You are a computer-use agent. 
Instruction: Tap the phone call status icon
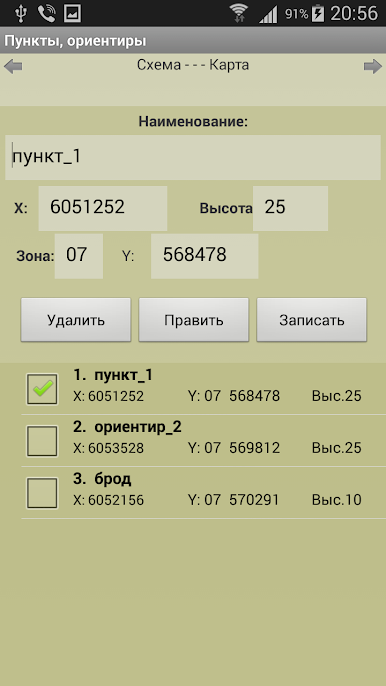pos(46,14)
